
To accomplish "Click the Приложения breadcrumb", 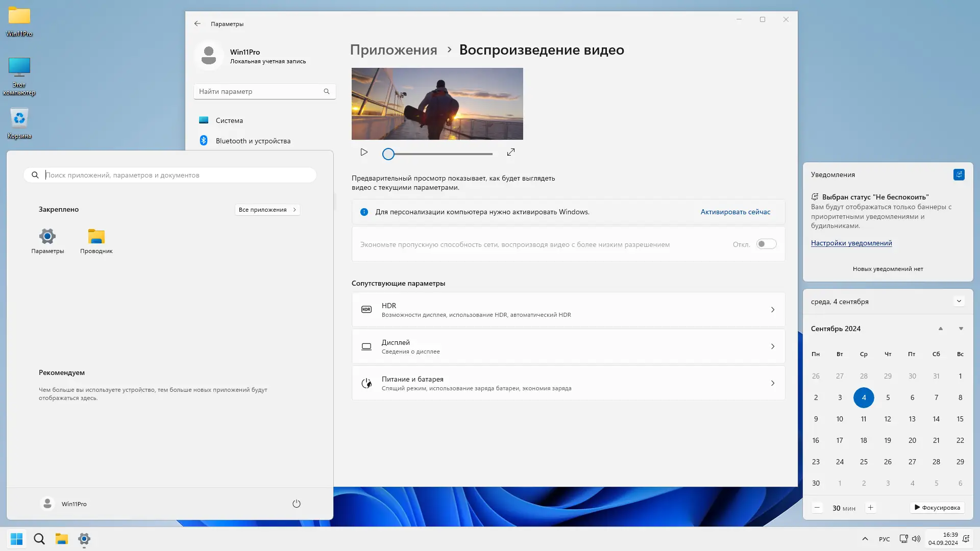I will 393,49.
